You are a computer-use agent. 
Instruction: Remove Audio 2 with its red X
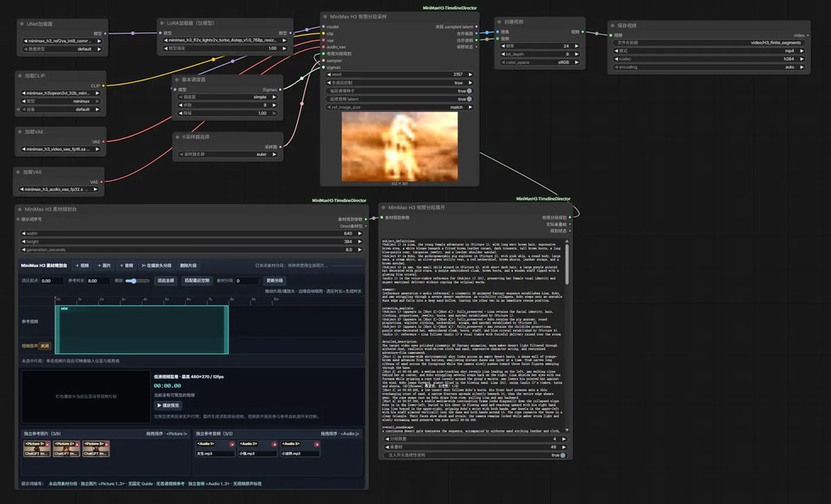click(x=274, y=444)
